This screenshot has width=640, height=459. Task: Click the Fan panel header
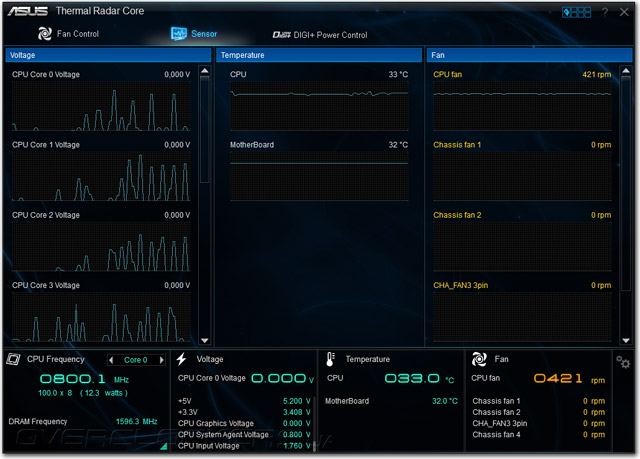(x=529, y=55)
